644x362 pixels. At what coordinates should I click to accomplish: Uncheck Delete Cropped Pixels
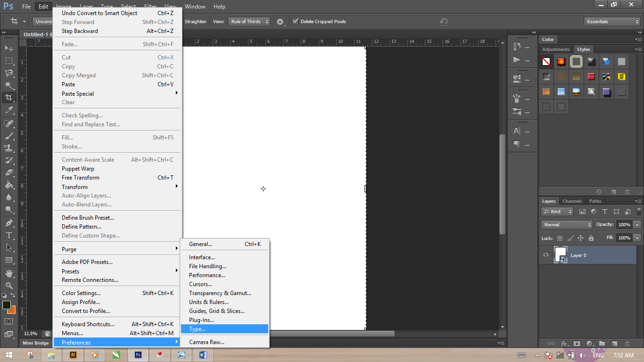tap(296, 21)
